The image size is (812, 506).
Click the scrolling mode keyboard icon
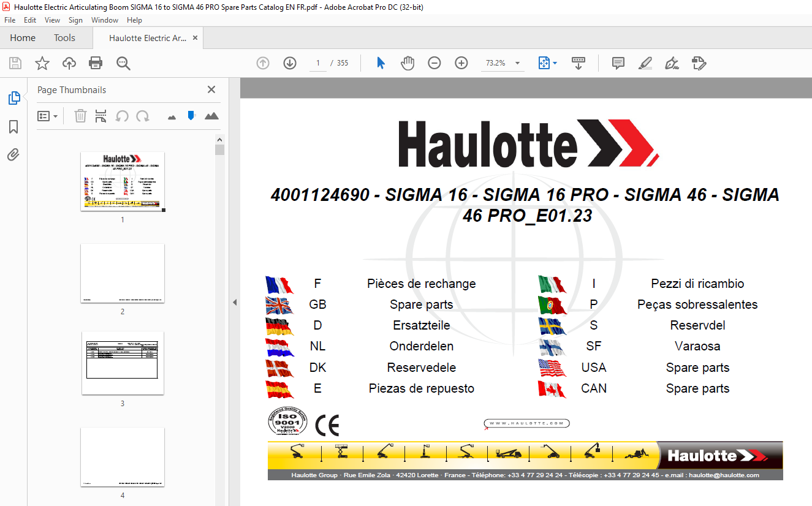pyautogui.click(x=579, y=63)
